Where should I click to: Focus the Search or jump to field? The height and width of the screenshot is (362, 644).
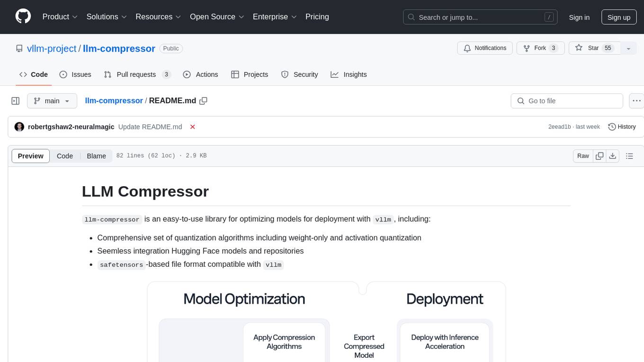[x=481, y=17]
